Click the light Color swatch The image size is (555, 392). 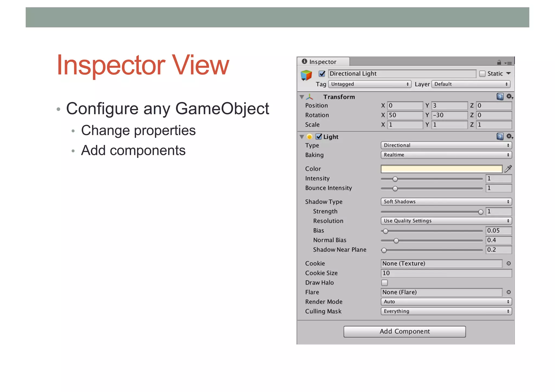coord(441,169)
